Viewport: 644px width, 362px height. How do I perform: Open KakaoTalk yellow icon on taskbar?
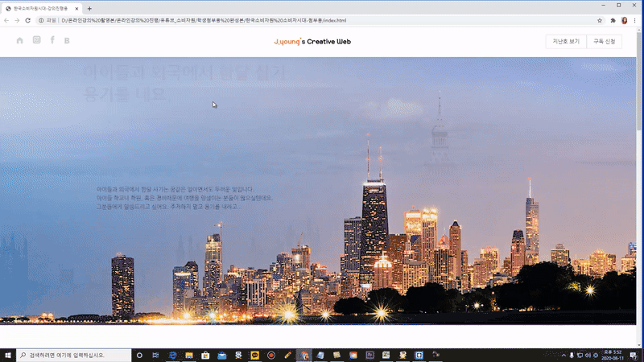pos(254,355)
